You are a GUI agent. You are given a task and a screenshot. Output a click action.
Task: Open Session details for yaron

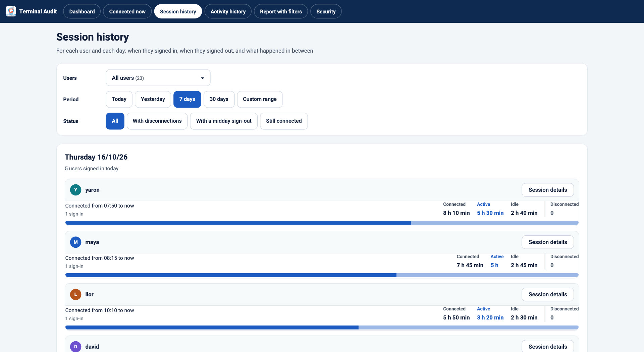pyautogui.click(x=548, y=190)
